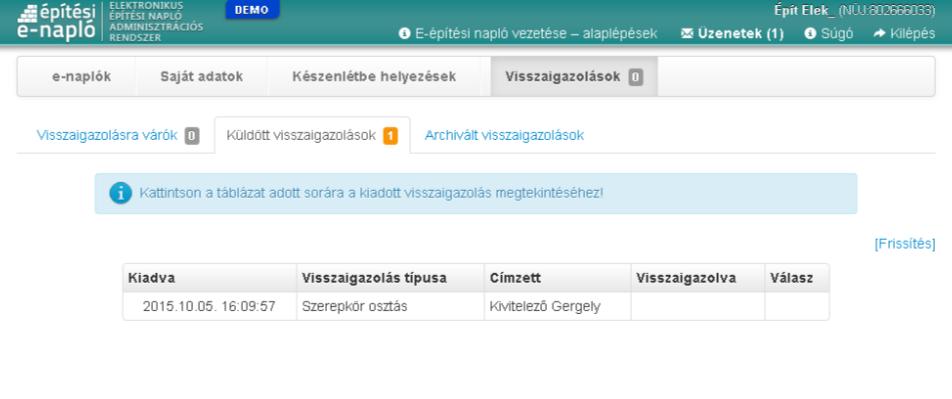Click the info icon before E-építési napló vezetése
The width and height of the screenshot is (952, 399).
[x=404, y=34]
